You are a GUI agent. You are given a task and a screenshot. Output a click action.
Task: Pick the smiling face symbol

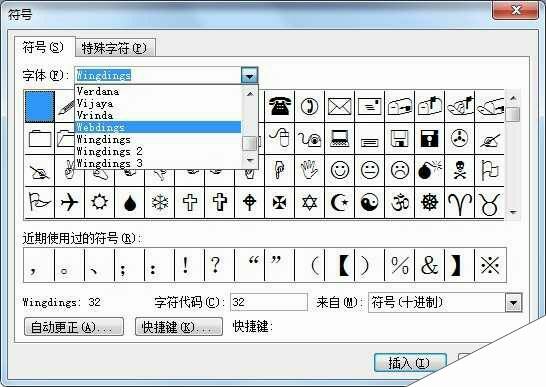(x=340, y=170)
